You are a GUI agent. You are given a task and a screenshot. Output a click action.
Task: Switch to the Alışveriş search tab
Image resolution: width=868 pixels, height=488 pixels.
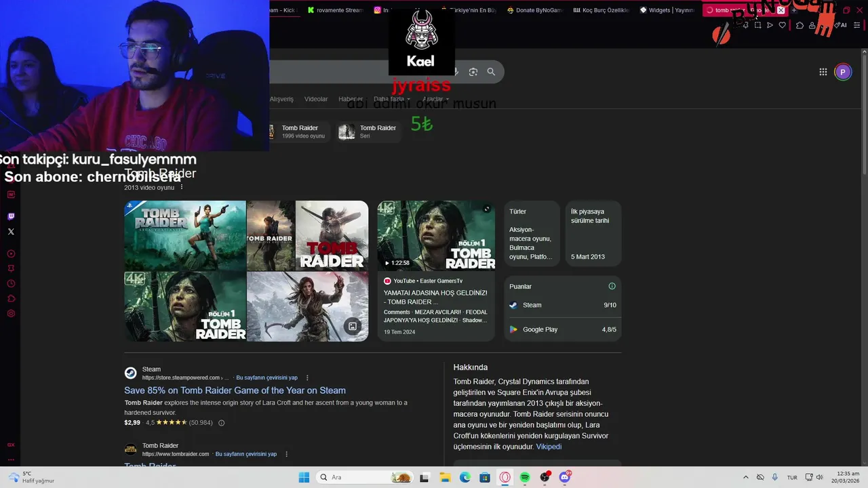(x=281, y=99)
